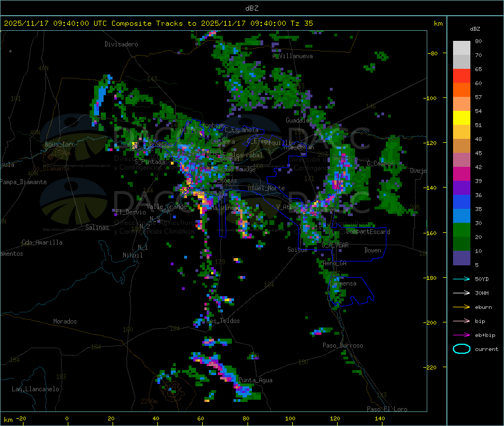Click the Guadales map label
Screen dimensions: 504x426
tap(299, 120)
